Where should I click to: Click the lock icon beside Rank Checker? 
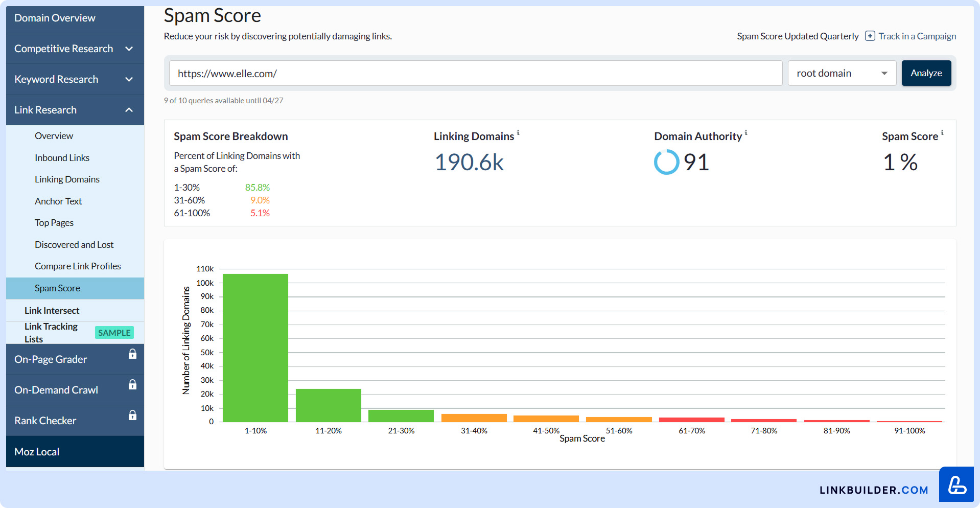pos(132,415)
